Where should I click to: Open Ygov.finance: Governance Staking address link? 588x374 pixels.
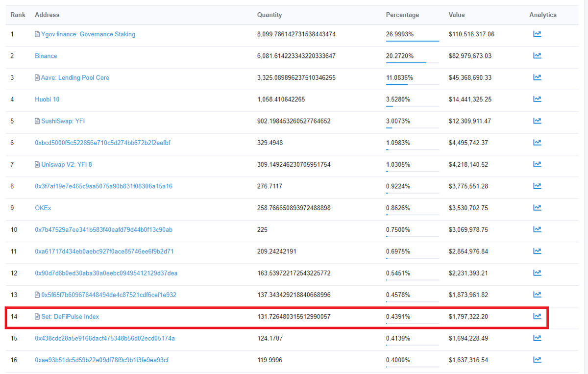tap(88, 34)
